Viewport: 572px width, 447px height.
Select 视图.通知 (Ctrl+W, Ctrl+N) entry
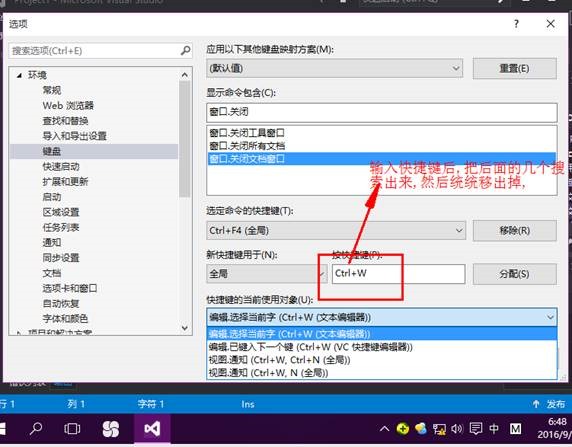[x=382, y=360]
